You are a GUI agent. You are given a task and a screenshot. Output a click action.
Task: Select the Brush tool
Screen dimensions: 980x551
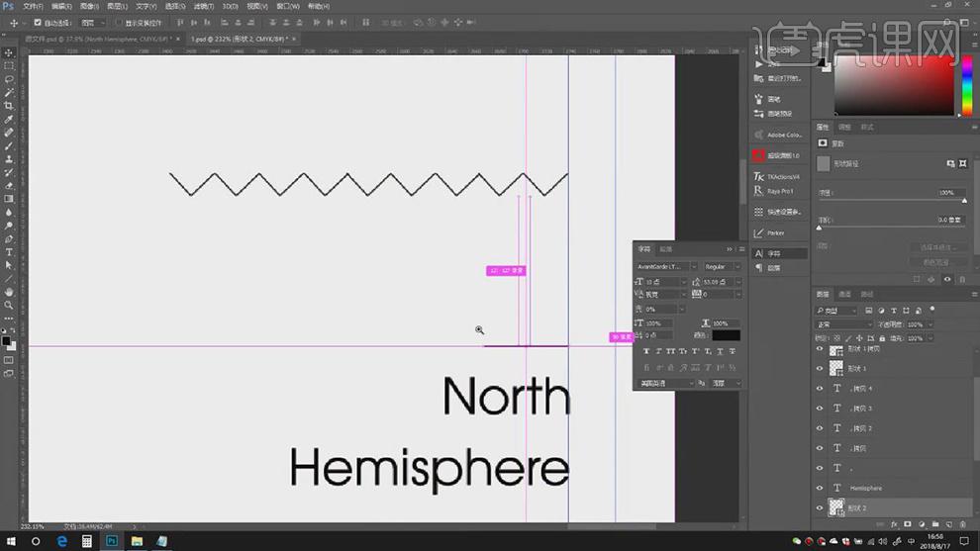[x=9, y=145]
